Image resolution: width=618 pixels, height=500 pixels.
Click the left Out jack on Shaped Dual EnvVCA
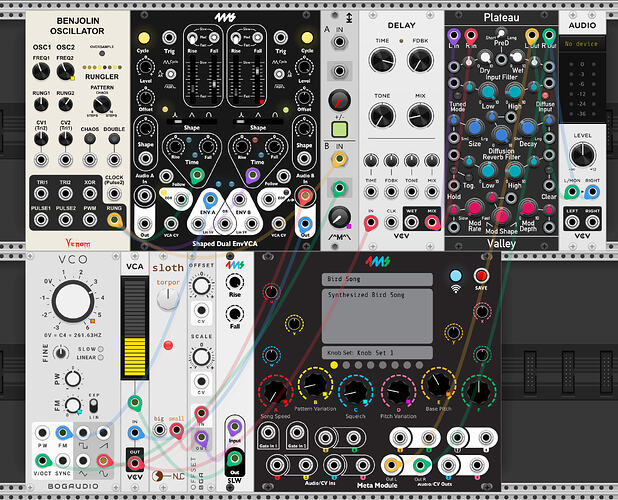[145, 223]
